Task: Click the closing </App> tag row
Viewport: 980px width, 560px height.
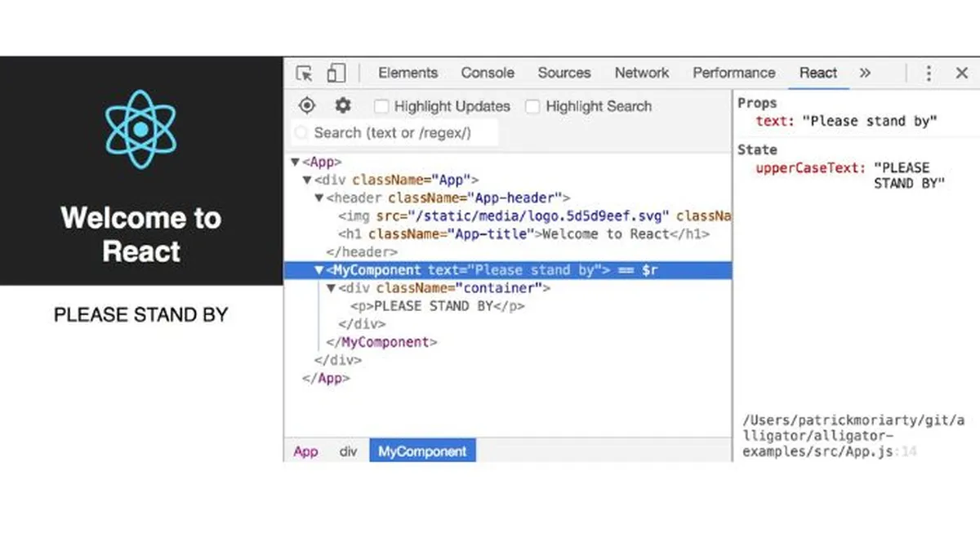Action: point(508,378)
